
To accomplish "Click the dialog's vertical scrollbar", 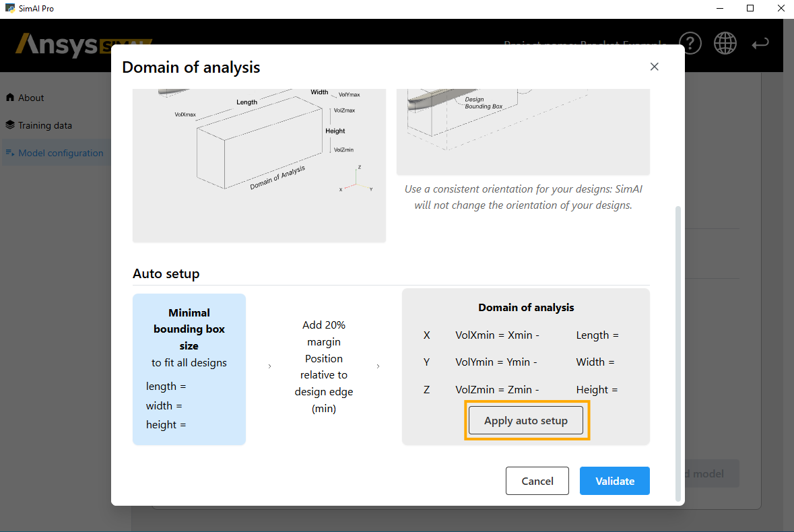I will tap(677, 350).
